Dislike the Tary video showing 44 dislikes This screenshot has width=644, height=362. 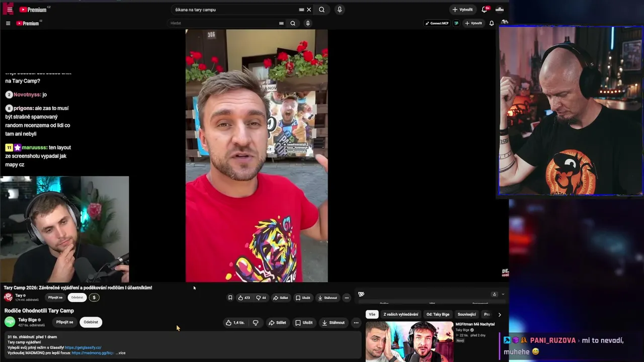click(x=261, y=298)
